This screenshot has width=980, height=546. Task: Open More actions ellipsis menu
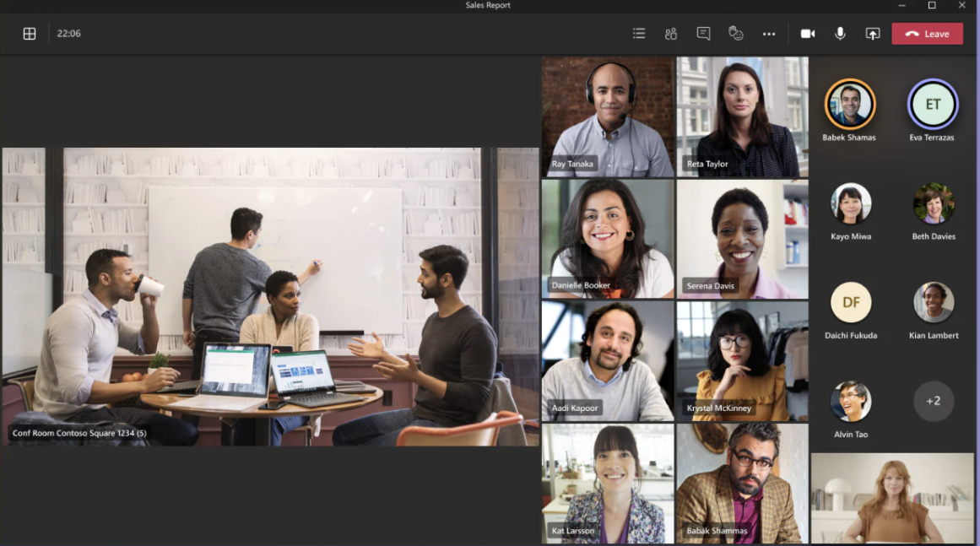pyautogui.click(x=769, y=34)
